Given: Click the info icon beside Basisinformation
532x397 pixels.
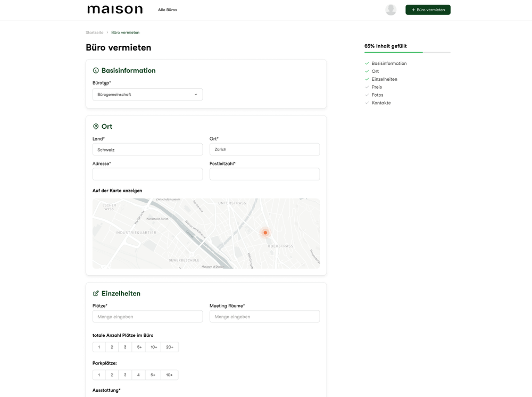Looking at the screenshot, I should click(96, 70).
